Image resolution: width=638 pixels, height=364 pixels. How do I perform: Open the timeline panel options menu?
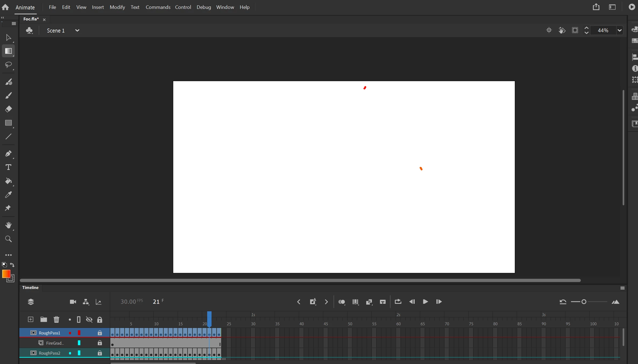pyautogui.click(x=622, y=288)
